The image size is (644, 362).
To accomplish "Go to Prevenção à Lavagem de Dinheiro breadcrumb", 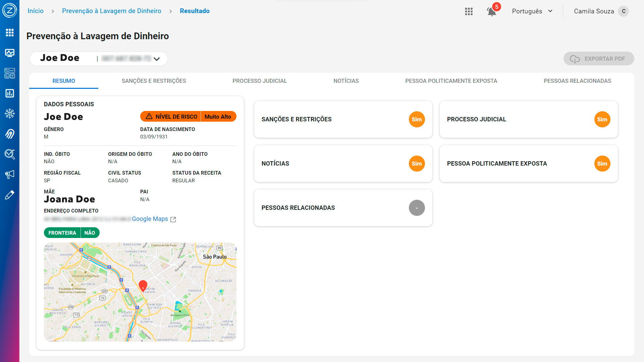I will pos(111,11).
